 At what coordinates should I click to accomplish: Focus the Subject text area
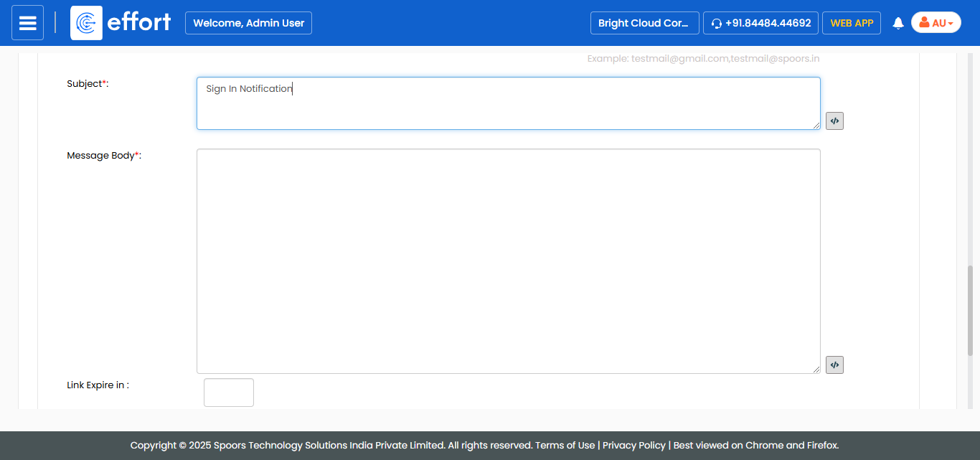(508, 103)
